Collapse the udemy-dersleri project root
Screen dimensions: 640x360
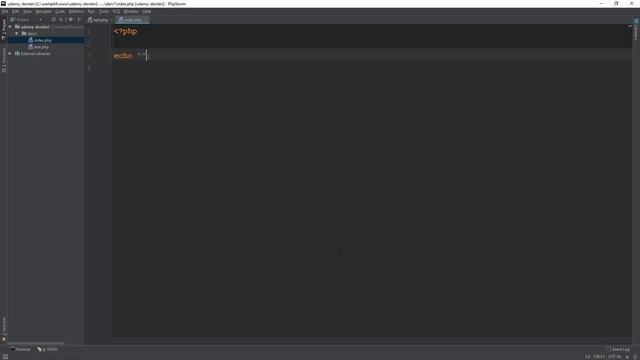(x=10, y=27)
